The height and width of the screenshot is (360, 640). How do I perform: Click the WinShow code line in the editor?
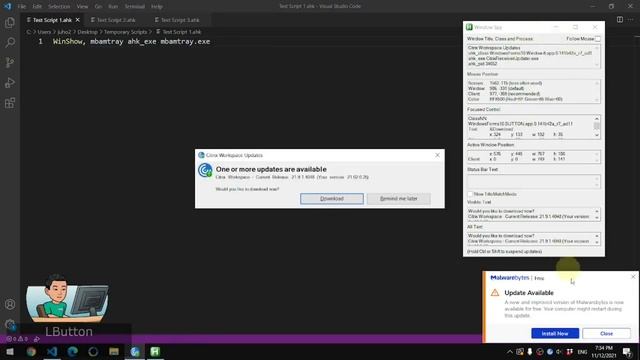click(131, 41)
